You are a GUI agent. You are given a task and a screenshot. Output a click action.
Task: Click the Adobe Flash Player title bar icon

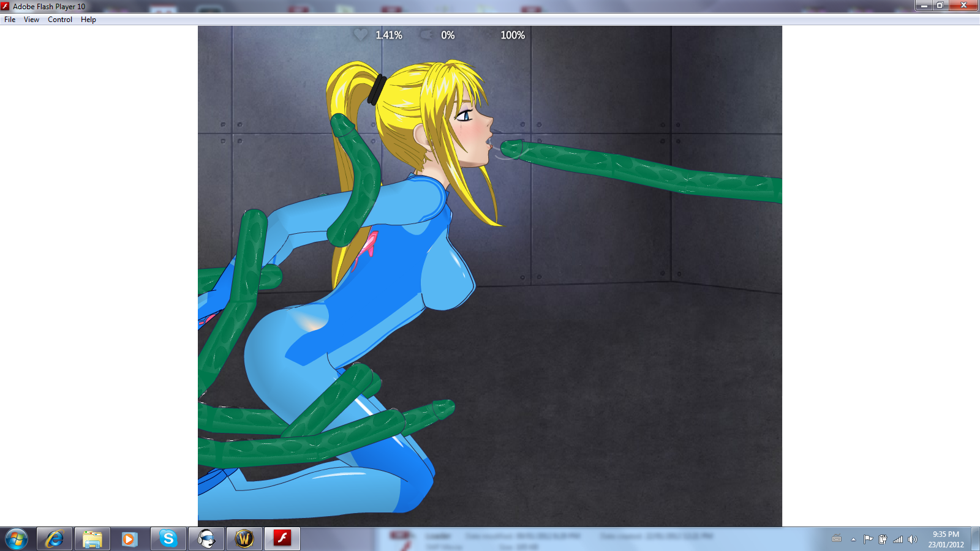[6, 6]
